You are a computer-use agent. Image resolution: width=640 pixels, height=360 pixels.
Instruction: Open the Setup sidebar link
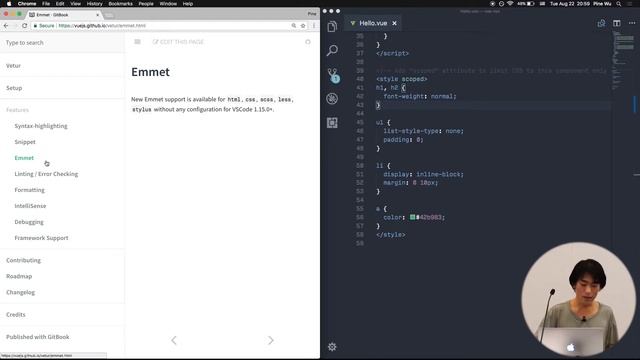[x=14, y=88]
